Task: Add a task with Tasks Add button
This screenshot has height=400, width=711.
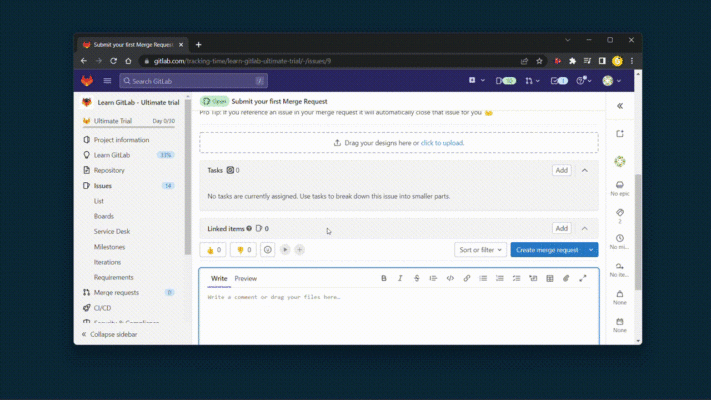Action: [x=561, y=170]
